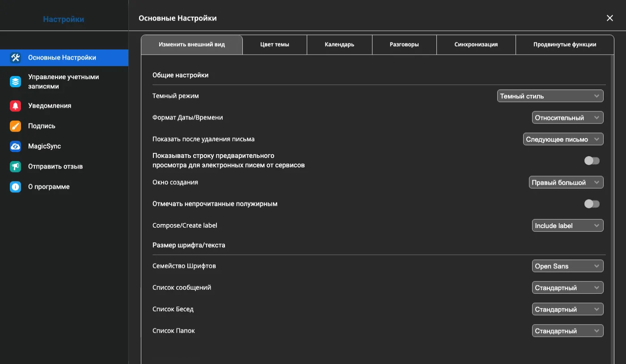This screenshot has width=626, height=364.
Task: Switch to Цвет темы tab
Action: [x=275, y=45]
